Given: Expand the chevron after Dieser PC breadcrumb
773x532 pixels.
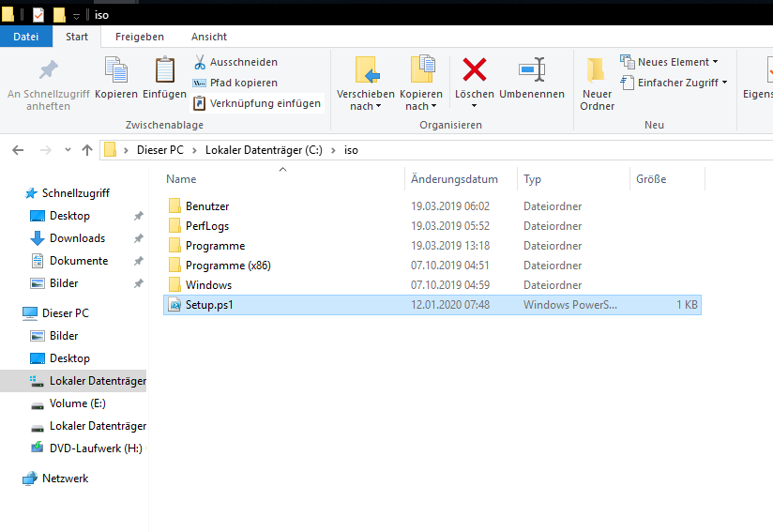Looking at the screenshot, I should pyautogui.click(x=195, y=150).
